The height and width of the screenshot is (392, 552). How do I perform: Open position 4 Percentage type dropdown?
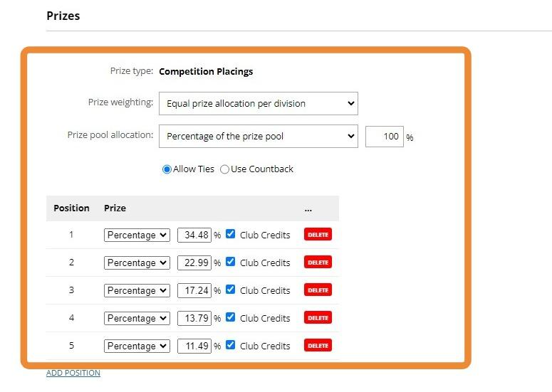137,318
